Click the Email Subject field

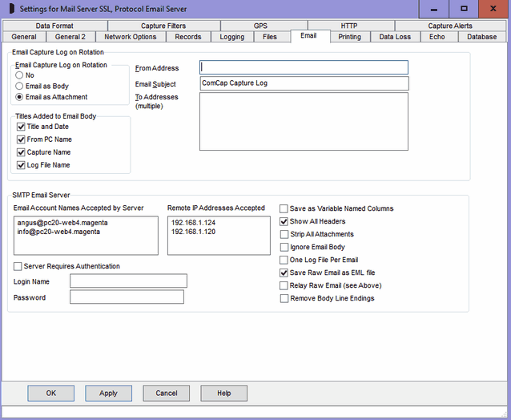(304, 83)
